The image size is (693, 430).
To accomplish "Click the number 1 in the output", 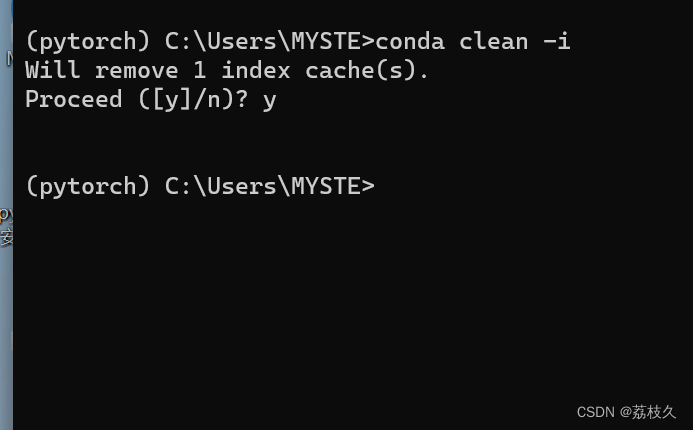I will [x=200, y=71].
